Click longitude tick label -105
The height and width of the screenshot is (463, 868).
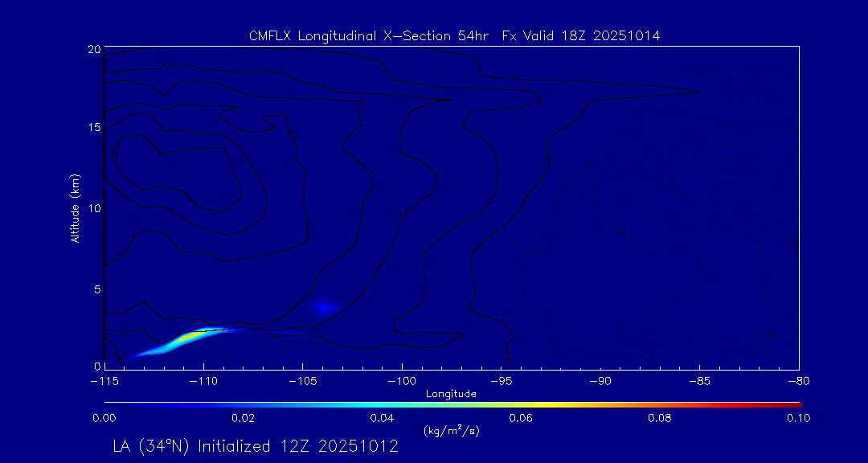tap(302, 381)
